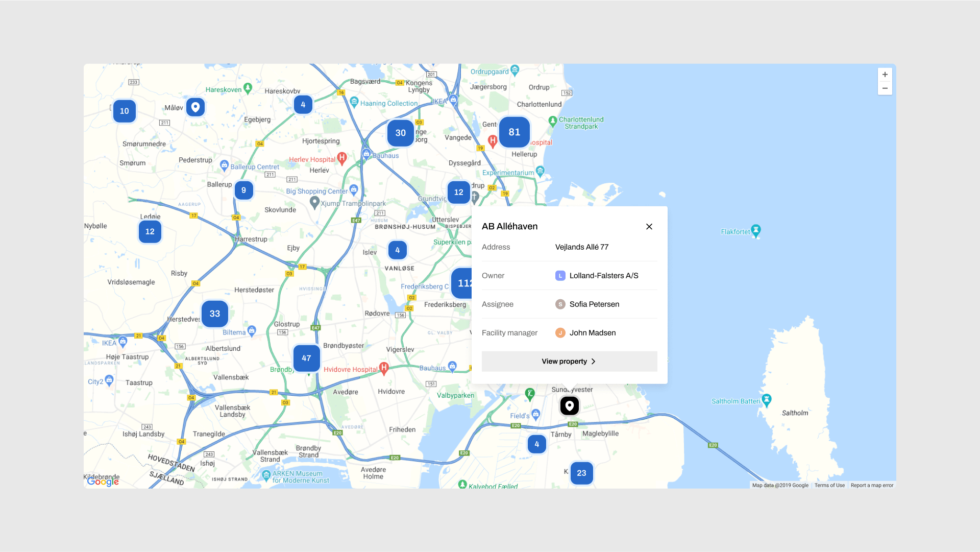Click the blue single pin near Måløv
The height and width of the screenshot is (552, 980).
tap(195, 107)
